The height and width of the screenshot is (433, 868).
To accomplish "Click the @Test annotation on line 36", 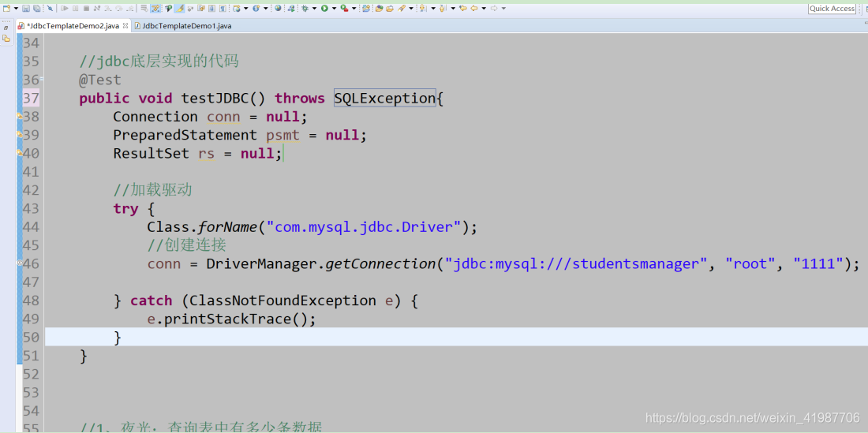I will (x=100, y=80).
